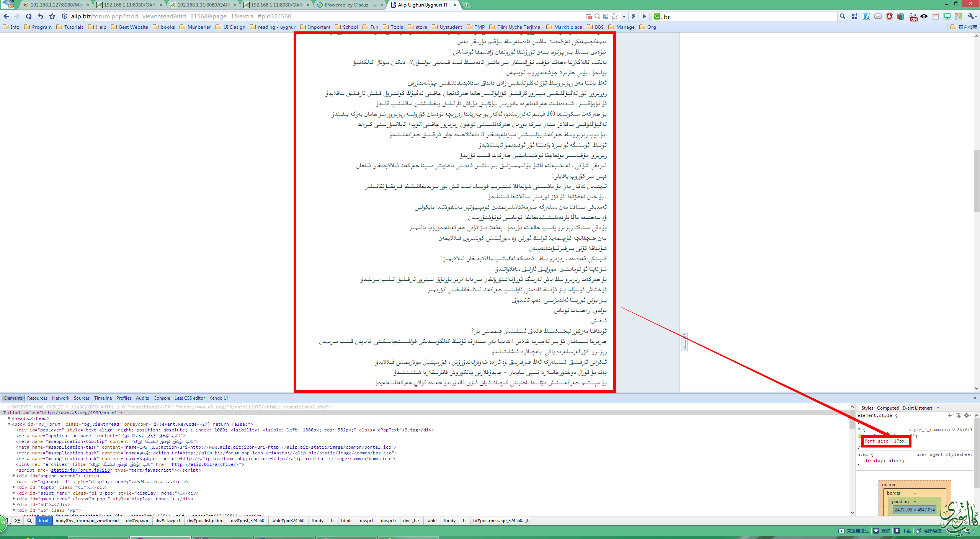The image size is (980, 539).
Task: Expand the head element node
Action: point(9,418)
